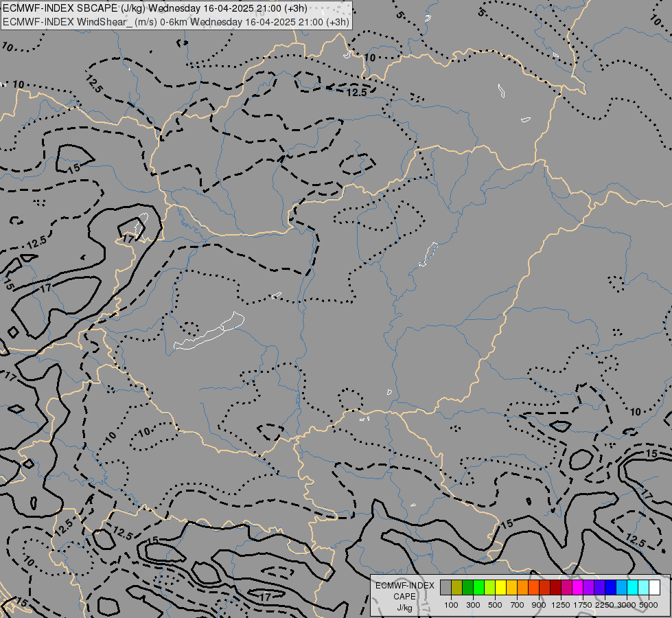
Task: Click the amber legend swatch
Action: [x=511, y=587]
